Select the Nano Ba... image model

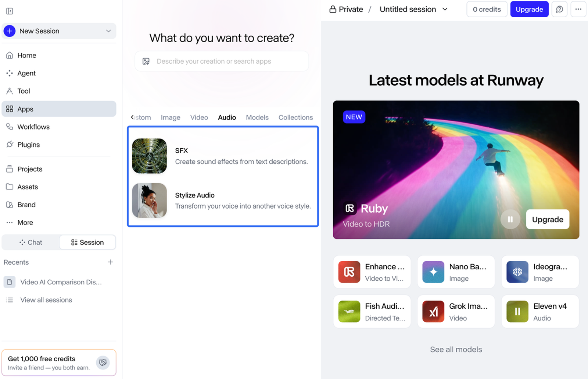point(456,272)
